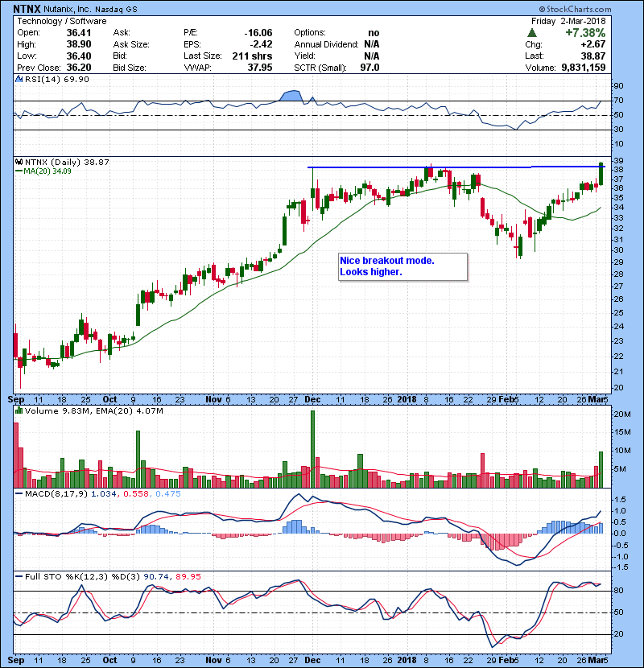Click the Nasdaq GS exchange label
Screen dimensions: 644x668
click(116, 10)
